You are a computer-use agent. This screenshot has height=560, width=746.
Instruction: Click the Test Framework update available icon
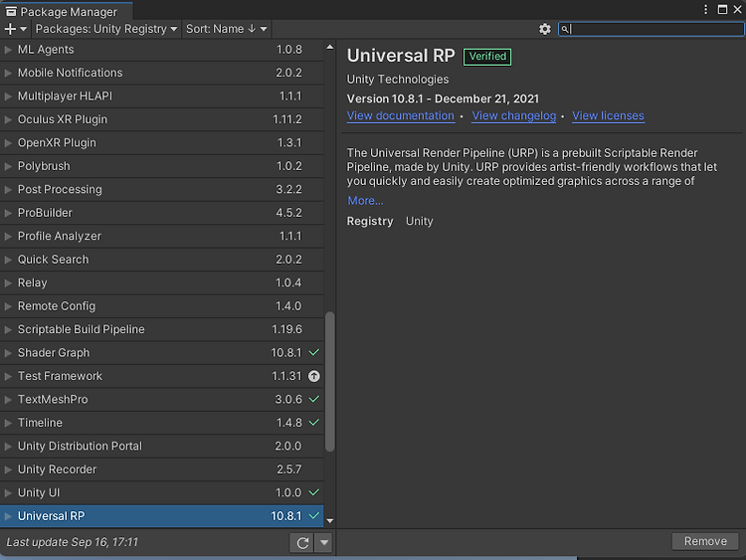click(x=314, y=376)
